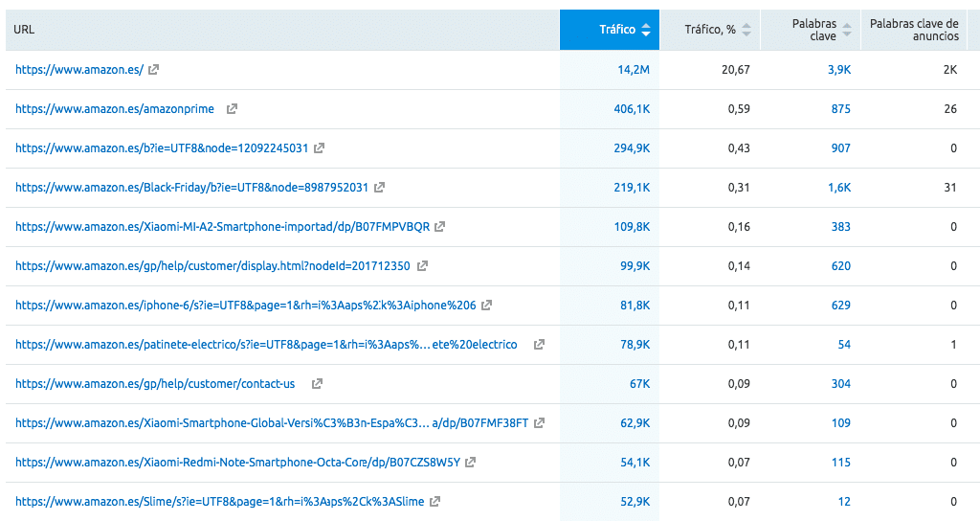
Task: Click external link icon for iphone-6 URL
Action: coord(487,306)
